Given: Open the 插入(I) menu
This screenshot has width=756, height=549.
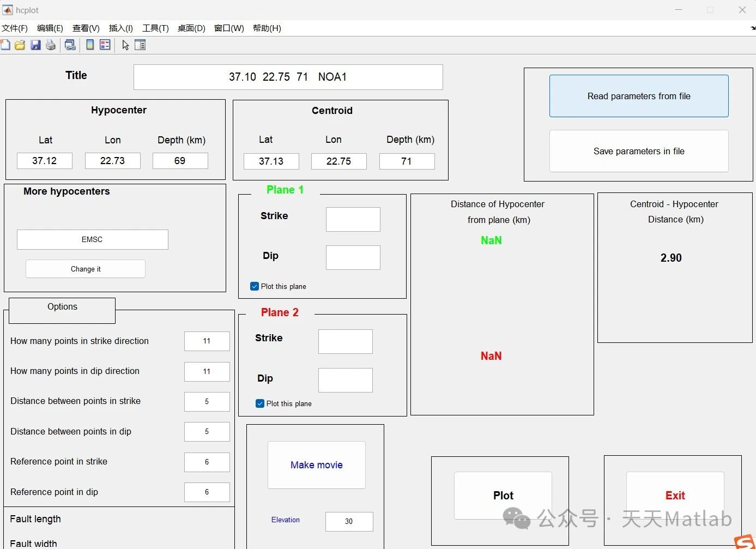Looking at the screenshot, I should point(121,28).
